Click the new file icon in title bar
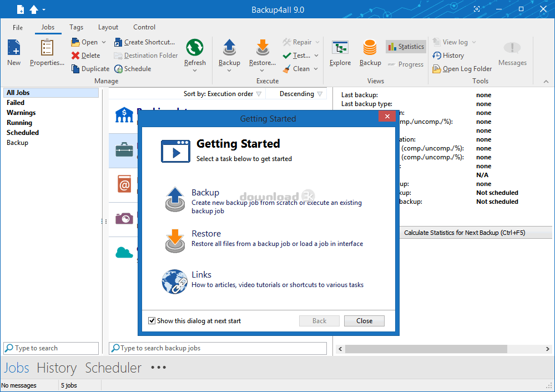 21,9
